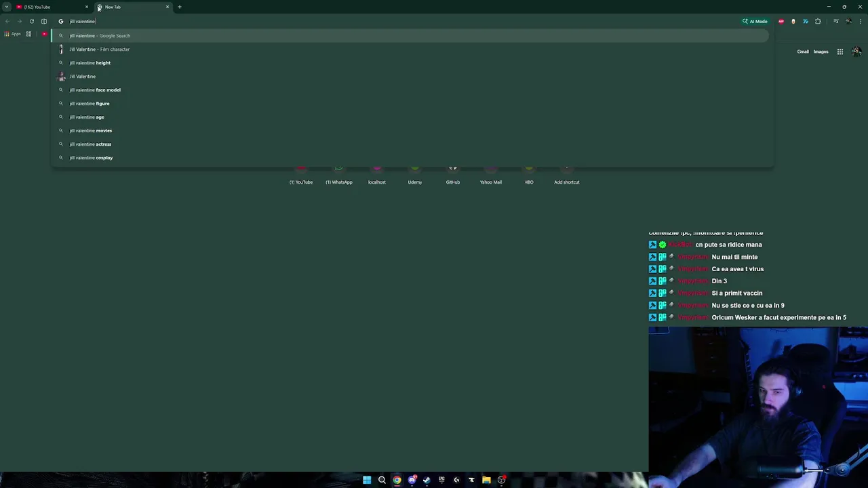Viewport: 868px width, 488px height.
Task: Open the red ABP extension icon
Action: pos(781,21)
